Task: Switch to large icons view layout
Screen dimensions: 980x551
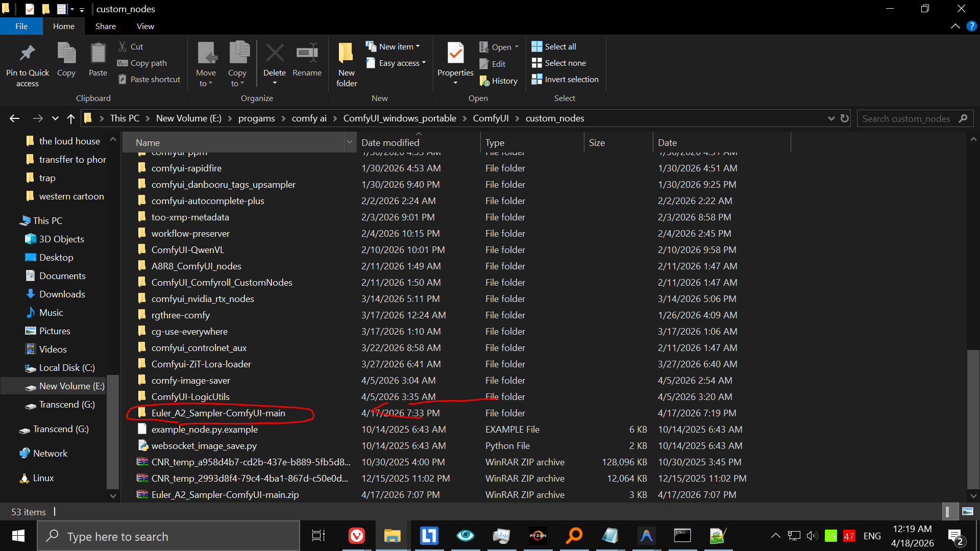Action: point(967,511)
